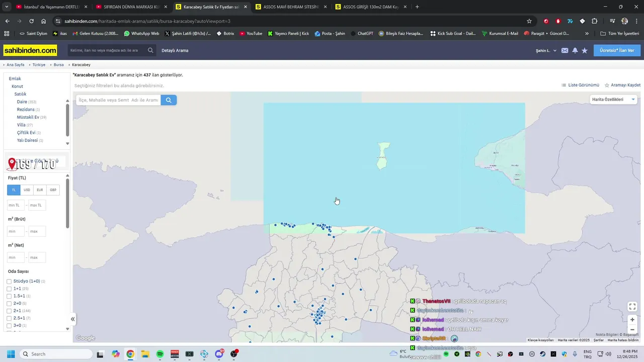Bookmark this page with the star icon
The image size is (644, 362).
(x=529, y=21)
